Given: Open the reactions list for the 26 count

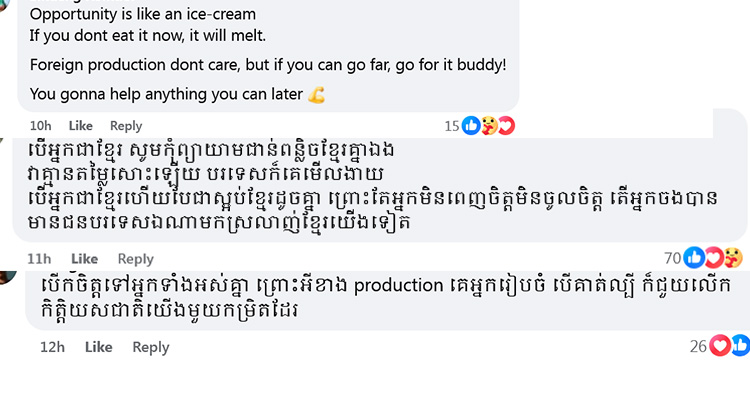Looking at the screenshot, I should click(x=698, y=346).
